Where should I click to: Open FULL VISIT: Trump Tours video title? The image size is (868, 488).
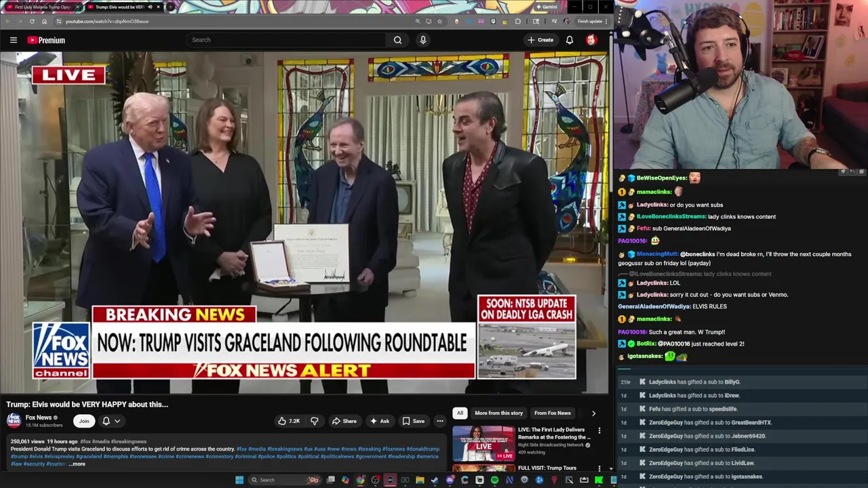tap(547, 468)
